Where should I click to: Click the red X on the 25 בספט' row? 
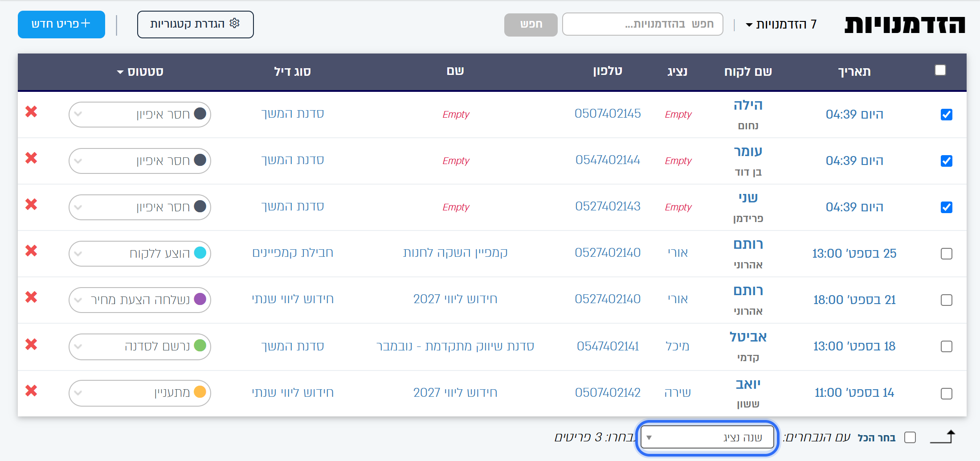point(31,251)
